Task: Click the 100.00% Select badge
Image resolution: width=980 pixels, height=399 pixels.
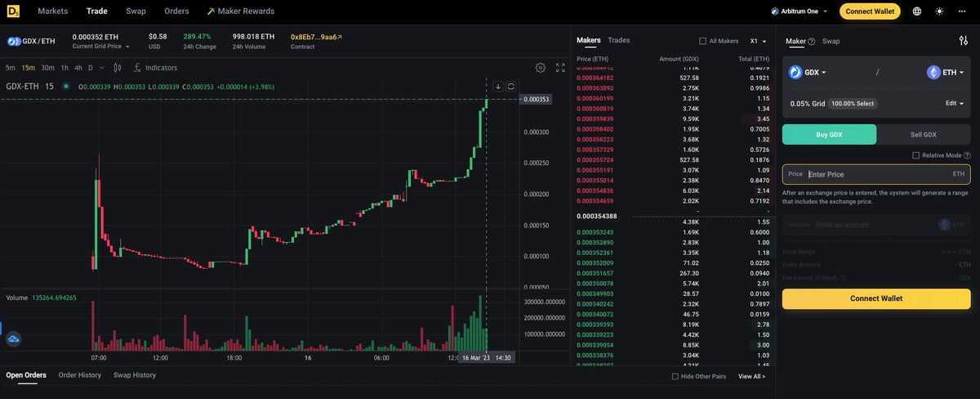Action: 853,104
